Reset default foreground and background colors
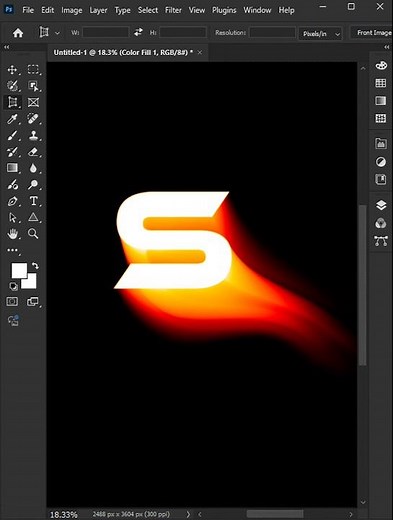 [13, 286]
